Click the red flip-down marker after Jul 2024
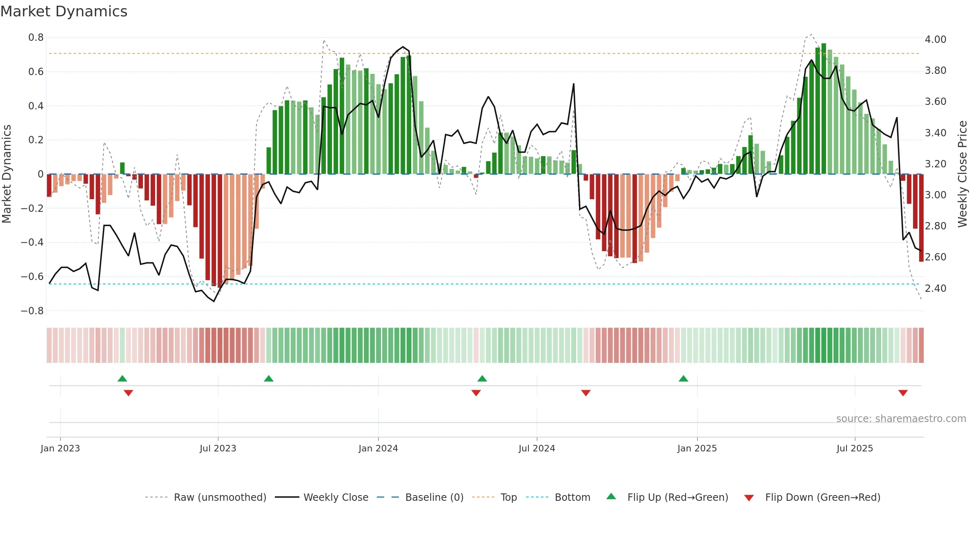The width and height of the screenshot is (980, 551). (586, 393)
